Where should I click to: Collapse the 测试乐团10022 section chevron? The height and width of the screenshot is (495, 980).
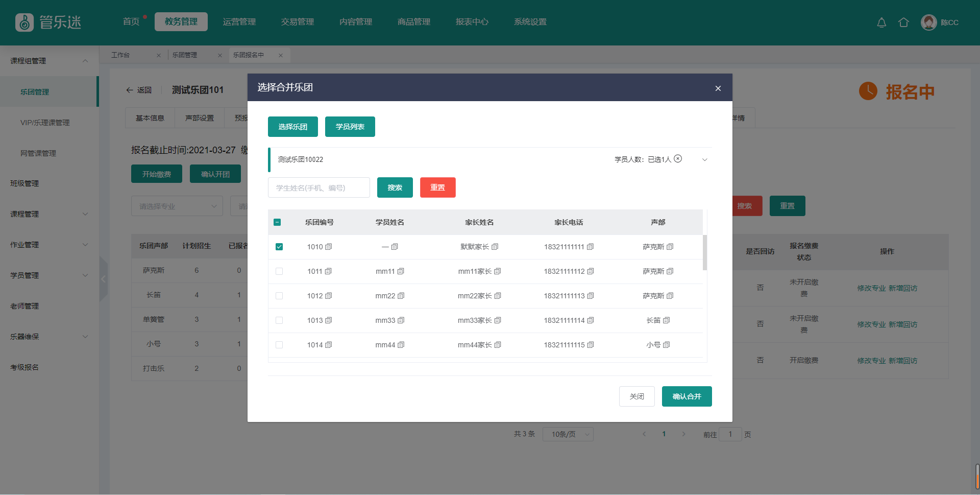(x=704, y=159)
